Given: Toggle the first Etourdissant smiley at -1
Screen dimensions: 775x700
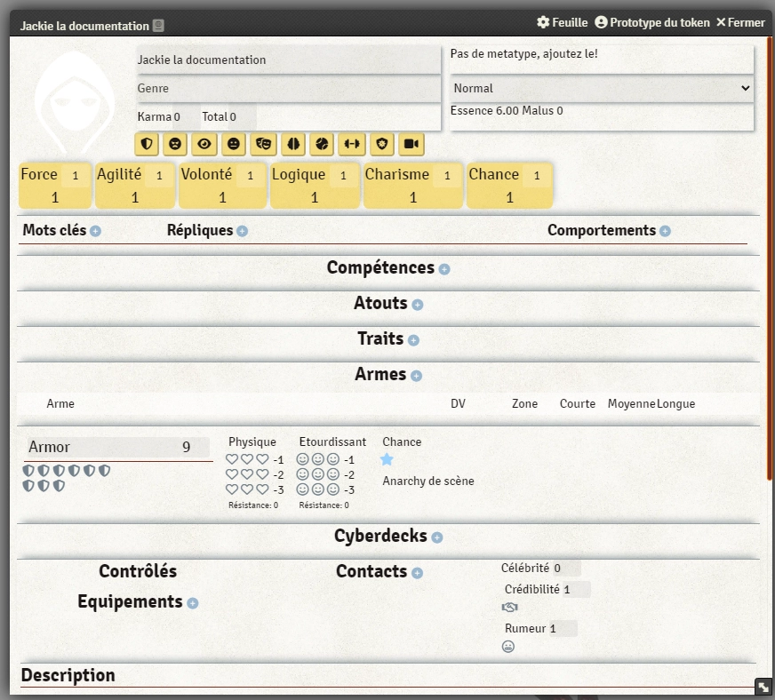Looking at the screenshot, I should [303, 459].
